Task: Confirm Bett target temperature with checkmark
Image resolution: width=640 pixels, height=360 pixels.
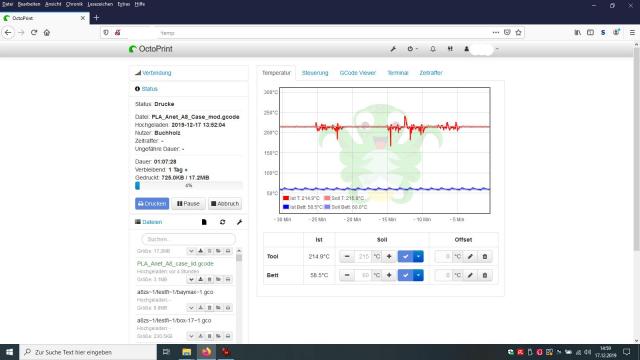Action: 405,275
